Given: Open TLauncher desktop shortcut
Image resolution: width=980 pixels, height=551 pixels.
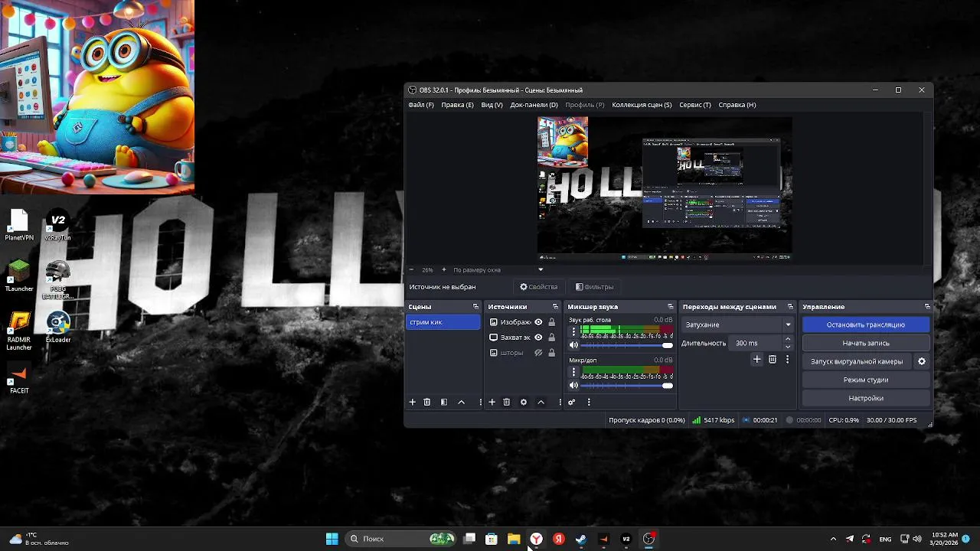Looking at the screenshot, I should point(19,276).
